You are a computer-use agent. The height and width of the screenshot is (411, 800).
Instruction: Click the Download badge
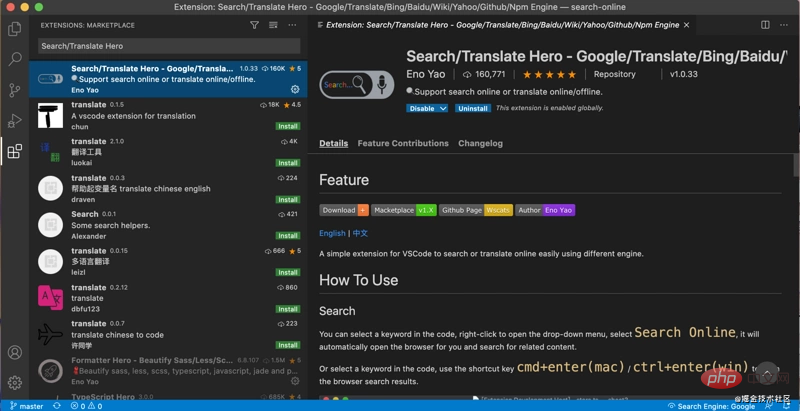344,210
